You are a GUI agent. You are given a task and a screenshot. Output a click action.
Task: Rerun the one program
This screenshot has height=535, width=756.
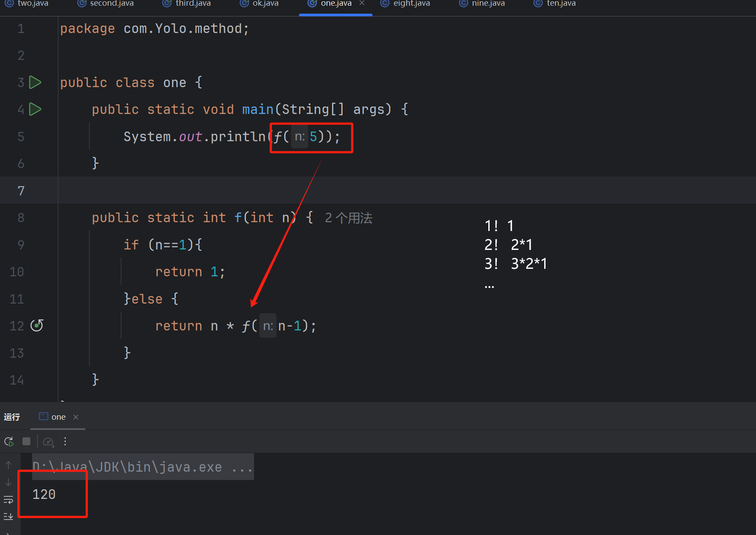pyautogui.click(x=9, y=441)
